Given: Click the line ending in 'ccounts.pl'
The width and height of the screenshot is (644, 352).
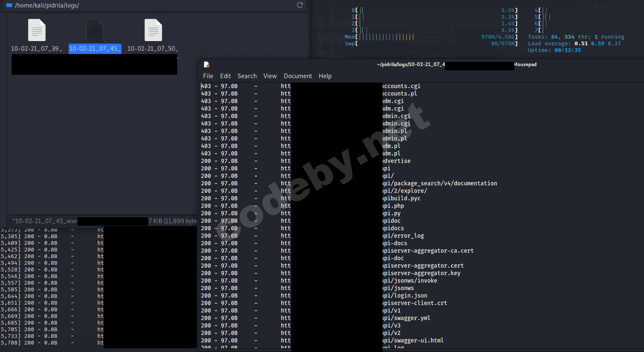Looking at the screenshot, I should pos(309,94).
